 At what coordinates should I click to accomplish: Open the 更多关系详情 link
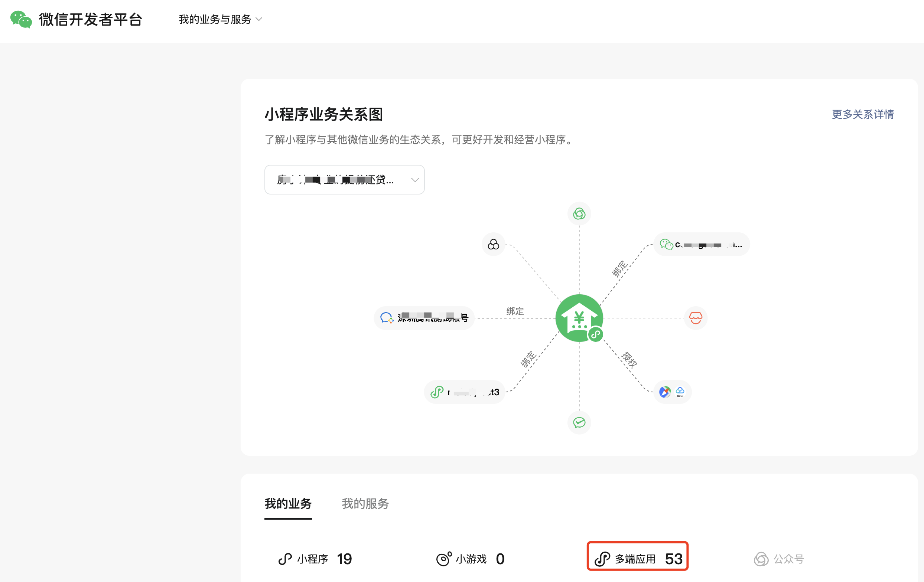coord(862,114)
